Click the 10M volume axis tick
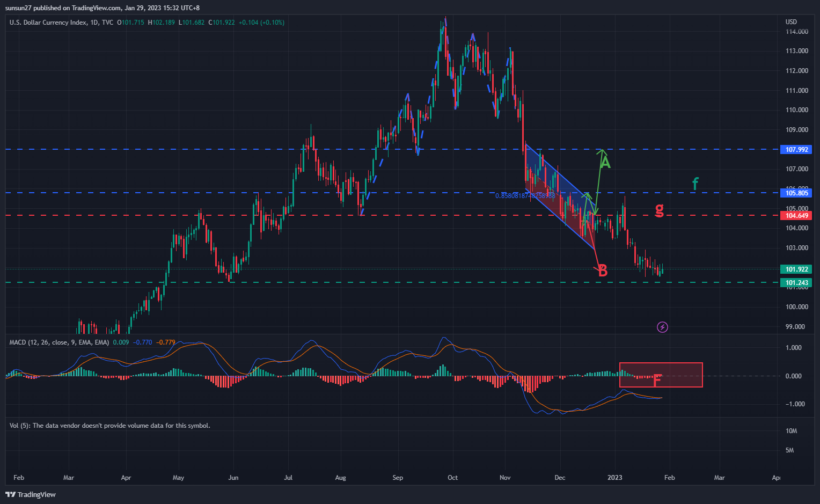The width and height of the screenshot is (820, 504). pyautogui.click(x=791, y=431)
